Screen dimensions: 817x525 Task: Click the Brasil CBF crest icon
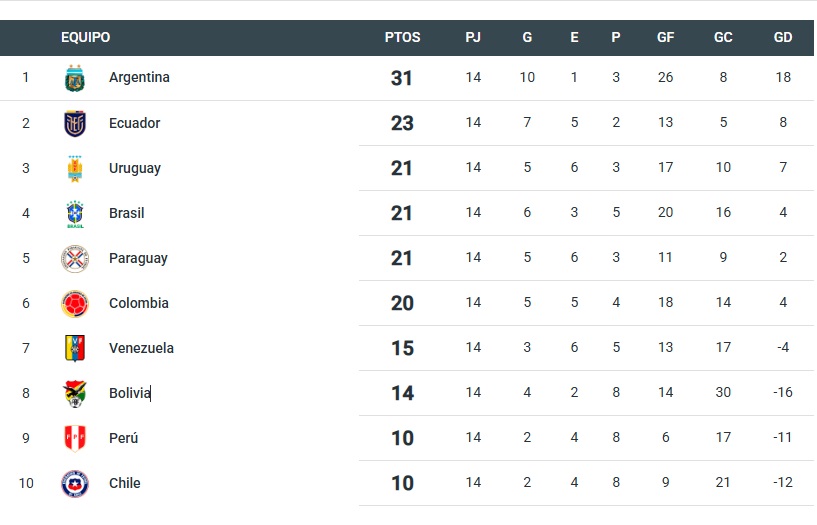75,214
